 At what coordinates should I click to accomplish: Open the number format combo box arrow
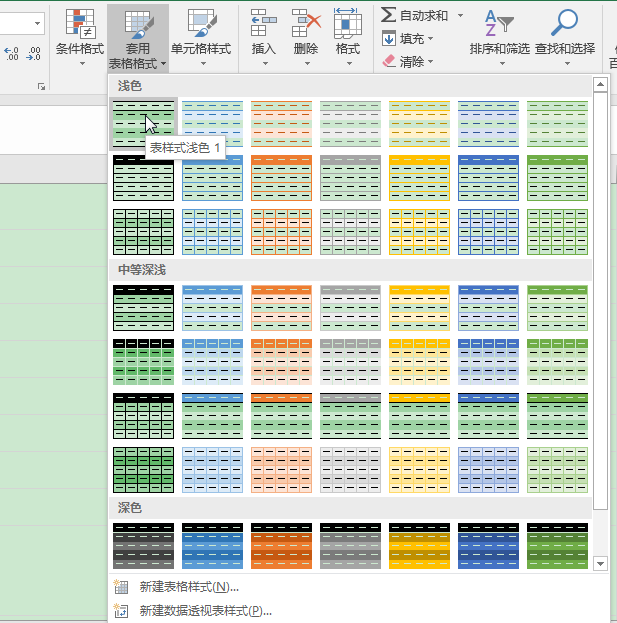click(x=37, y=23)
